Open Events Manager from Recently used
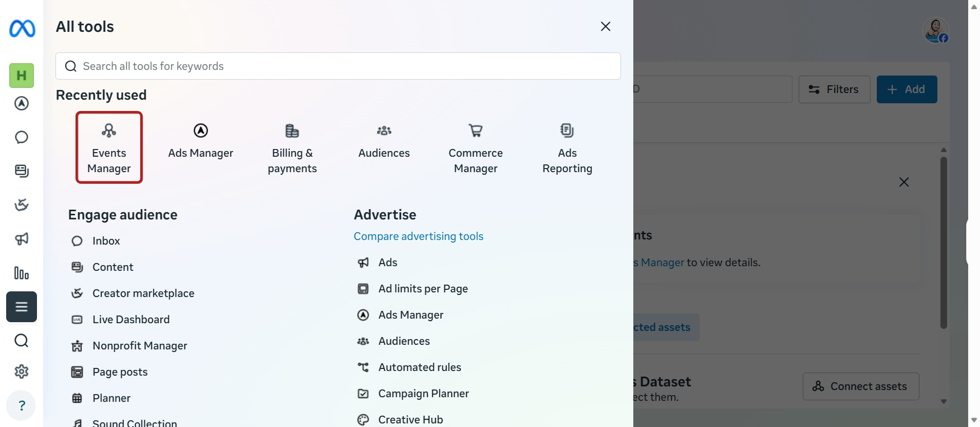Viewport: 980px width, 427px height. tap(109, 147)
